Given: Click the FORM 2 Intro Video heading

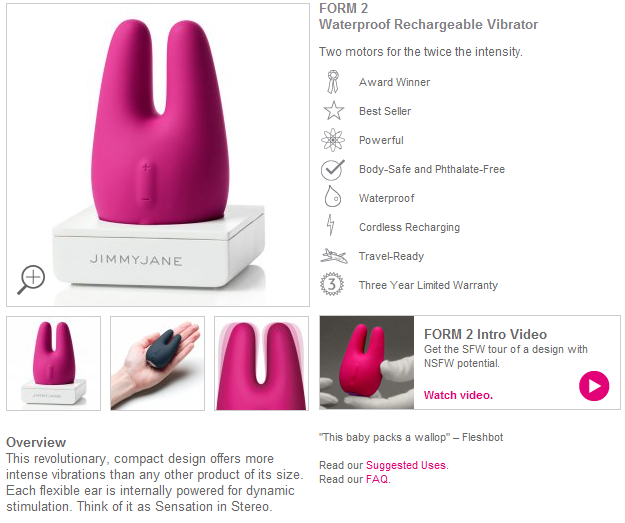Looking at the screenshot, I should [x=485, y=334].
